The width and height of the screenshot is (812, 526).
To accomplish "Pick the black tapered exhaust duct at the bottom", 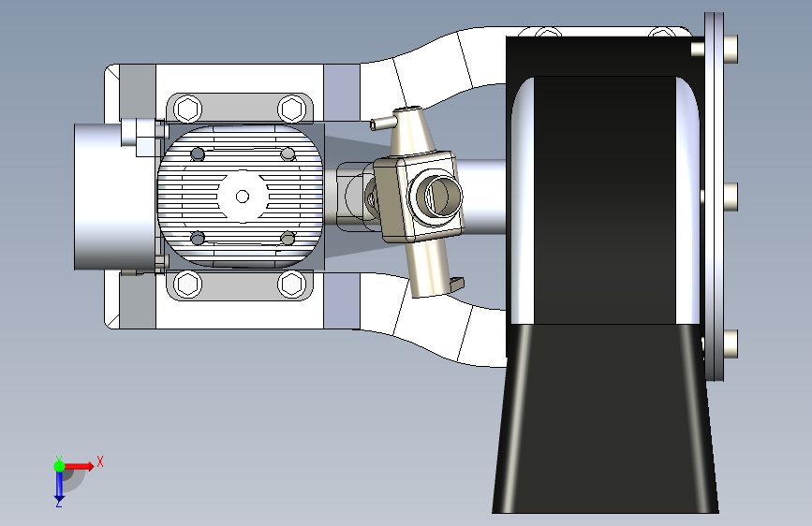I will [605, 418].
